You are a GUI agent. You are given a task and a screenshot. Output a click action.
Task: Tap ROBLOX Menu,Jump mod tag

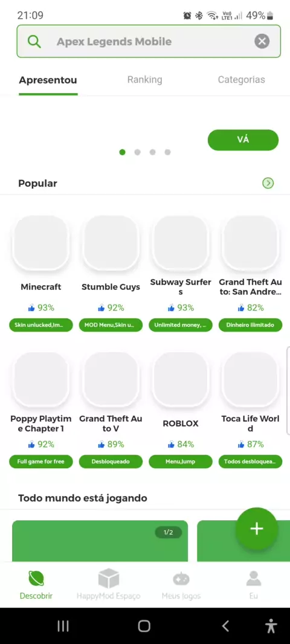point(181,462)
